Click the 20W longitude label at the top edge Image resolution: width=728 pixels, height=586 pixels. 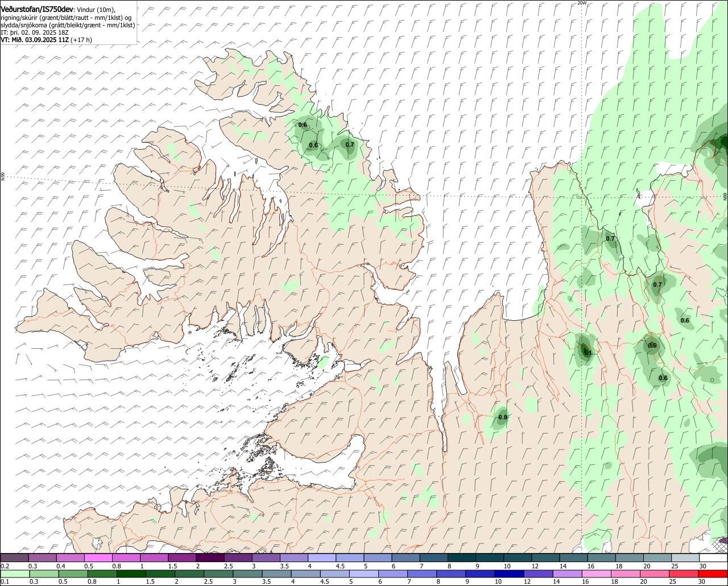coord(581,3)
